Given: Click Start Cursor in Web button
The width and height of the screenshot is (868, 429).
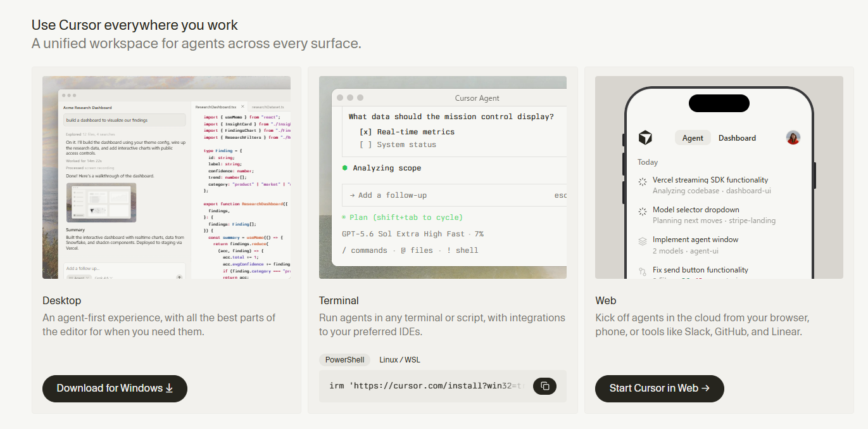Looking at the screenshot, I should click(659, 388).
